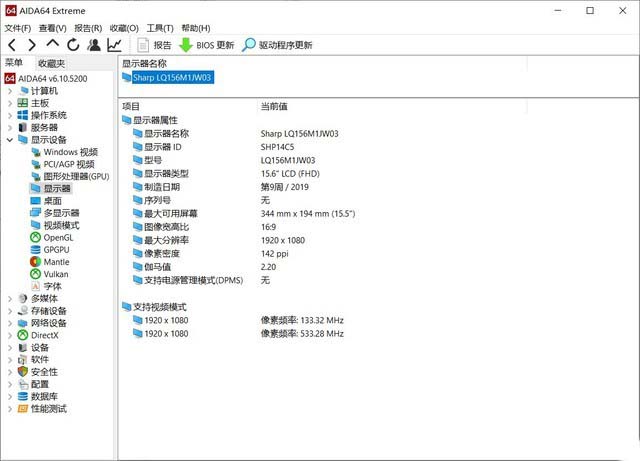Select OpenGL tree item

point(58,238)
